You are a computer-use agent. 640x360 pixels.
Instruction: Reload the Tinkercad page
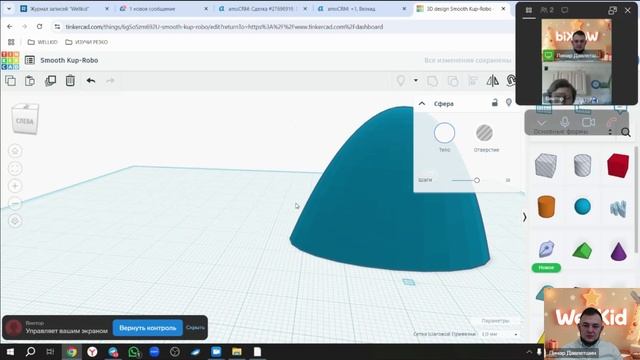point(39,27)
